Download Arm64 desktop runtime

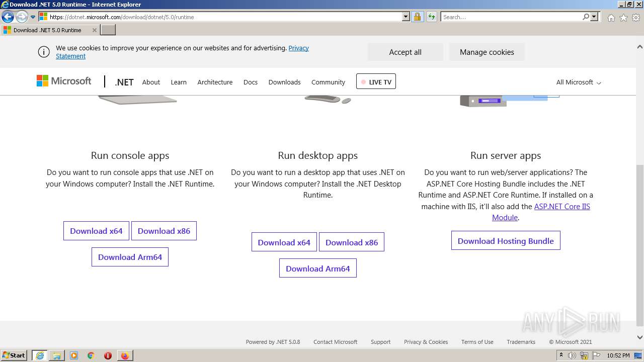coord(318,268)
